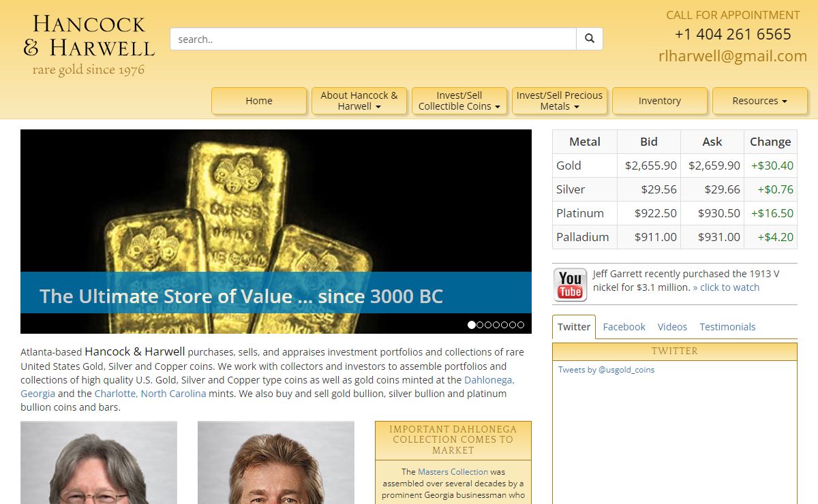Select the seventh carousel slide dot
818x504 pixels.
click(x=521, y=325)
